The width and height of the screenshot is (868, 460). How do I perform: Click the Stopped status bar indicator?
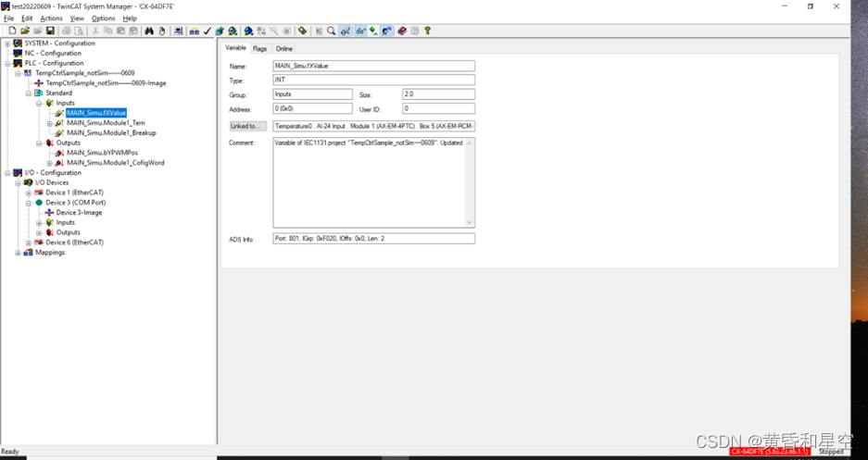coord(831,452)
